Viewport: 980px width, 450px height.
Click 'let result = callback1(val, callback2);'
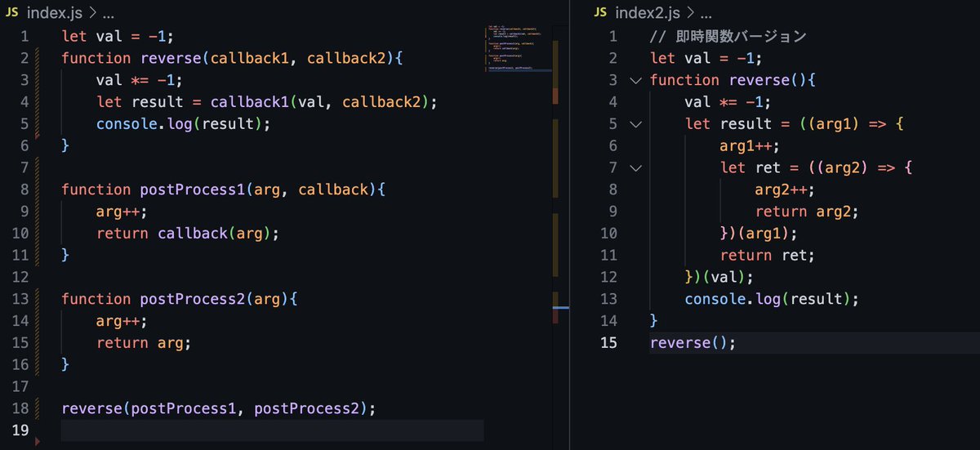pos(267,102)
